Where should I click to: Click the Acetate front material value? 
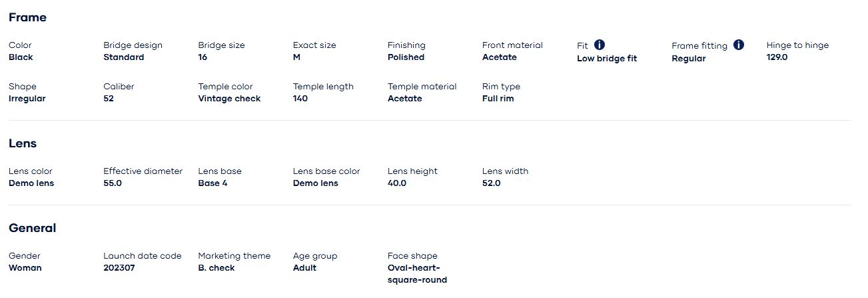tap(499, 57)
